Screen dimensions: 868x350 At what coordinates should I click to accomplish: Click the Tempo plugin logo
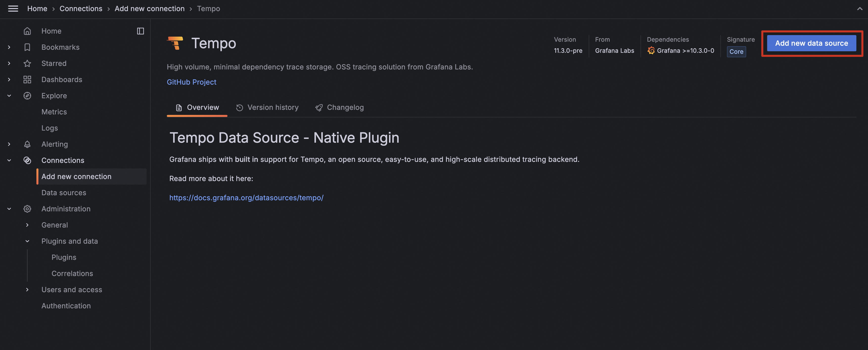pyautogui.click(x=175, y=43)
